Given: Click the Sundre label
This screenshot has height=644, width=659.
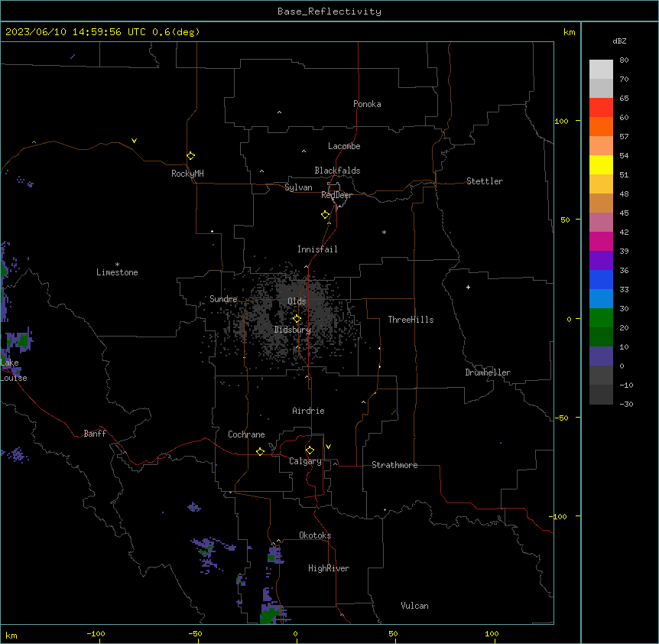Looking at the screenshot, I should pyautogui.click(x=223, y=299).
